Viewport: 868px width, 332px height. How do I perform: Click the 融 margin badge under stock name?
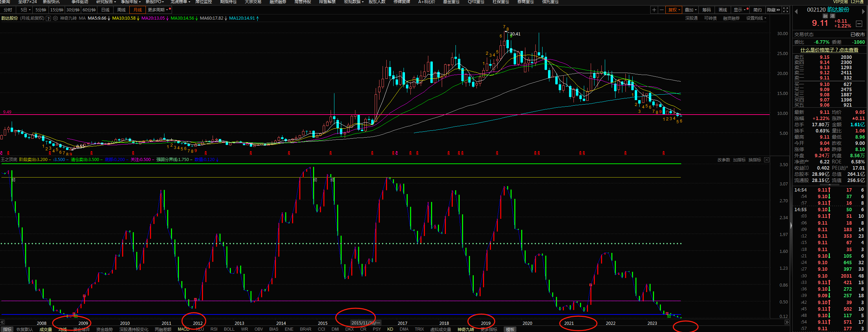click(x=825, y=16)
